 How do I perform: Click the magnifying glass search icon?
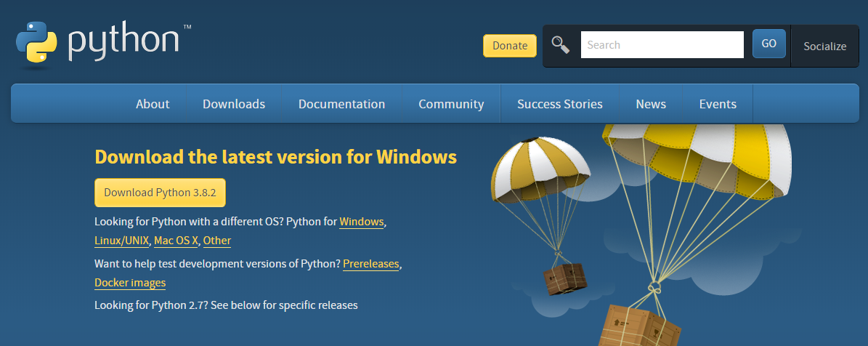point(561,45)
